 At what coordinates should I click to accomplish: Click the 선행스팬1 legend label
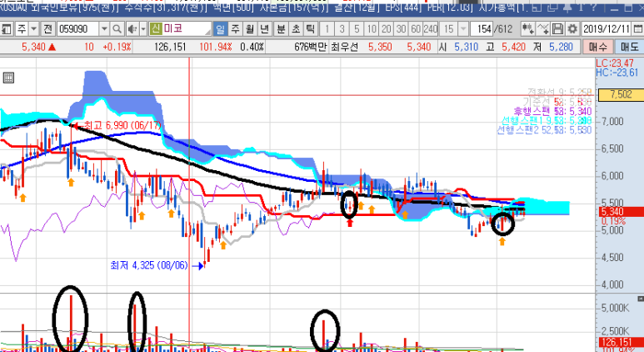click(522, 120)
